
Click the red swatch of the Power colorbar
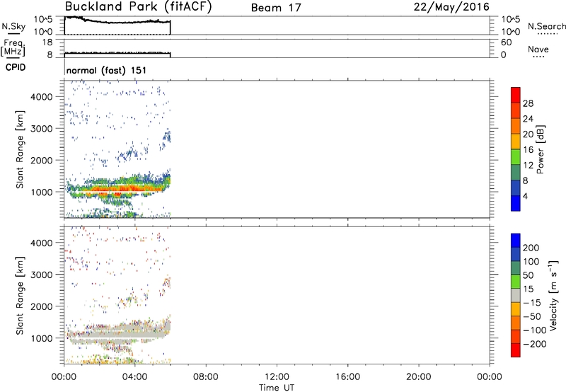[x=516, y=95]
